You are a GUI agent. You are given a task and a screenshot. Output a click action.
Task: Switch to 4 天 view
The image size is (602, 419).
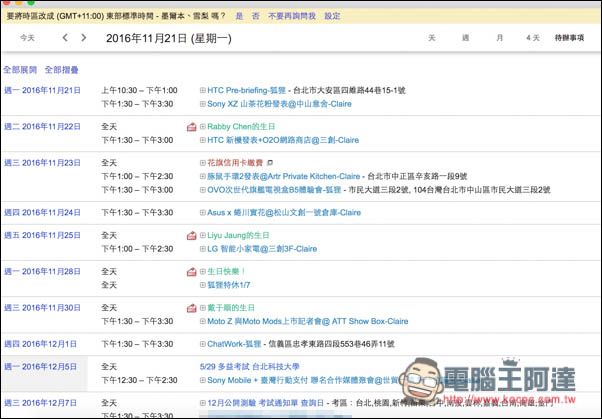(x=533, y=38)
